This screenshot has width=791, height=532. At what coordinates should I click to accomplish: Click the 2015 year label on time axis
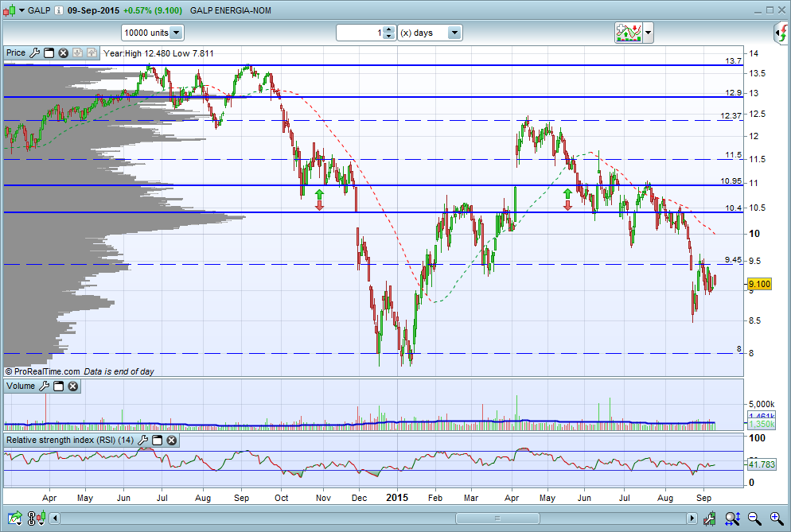click(397, 498)
